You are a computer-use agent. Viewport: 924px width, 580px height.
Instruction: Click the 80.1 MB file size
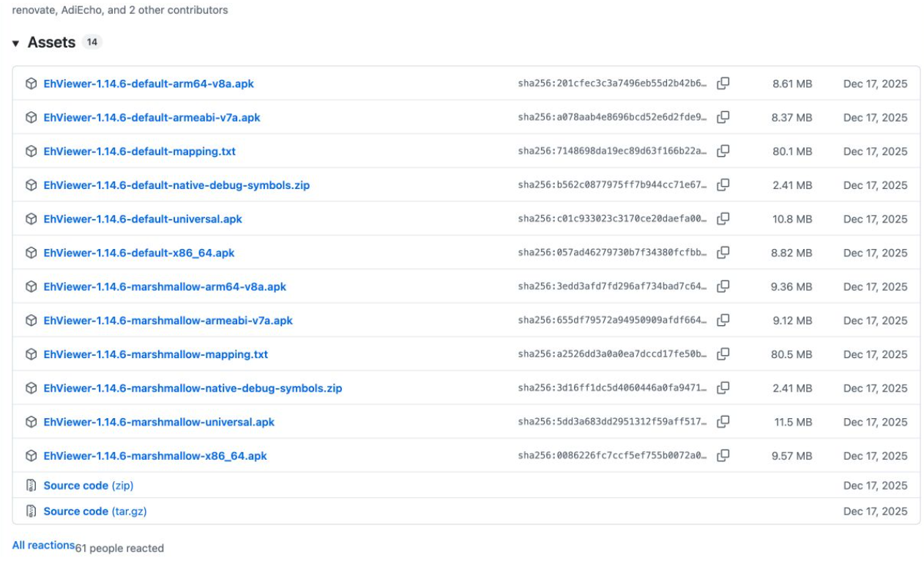[792, 152]
